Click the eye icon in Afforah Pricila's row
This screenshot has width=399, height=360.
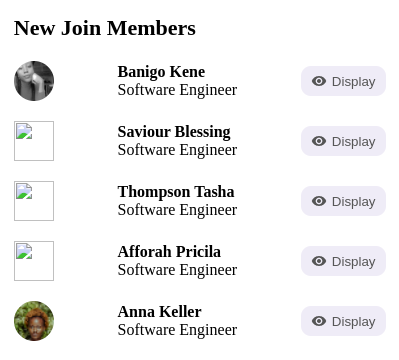[319, 261]
